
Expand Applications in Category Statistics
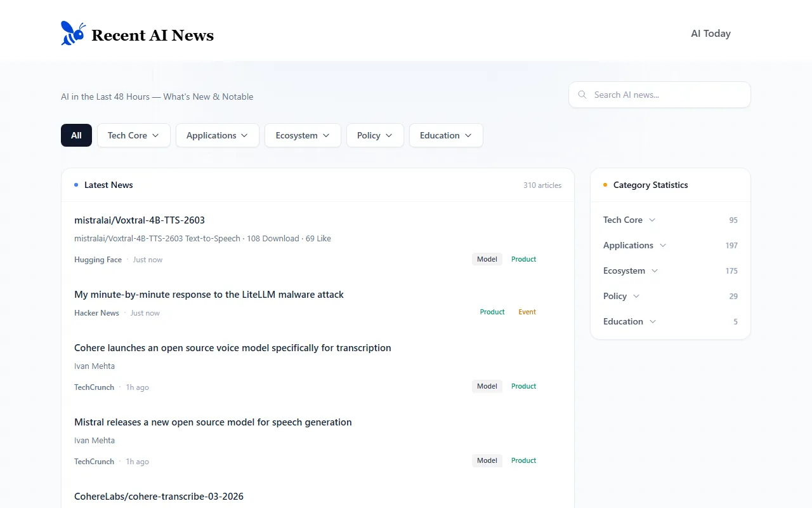point(634,245)
